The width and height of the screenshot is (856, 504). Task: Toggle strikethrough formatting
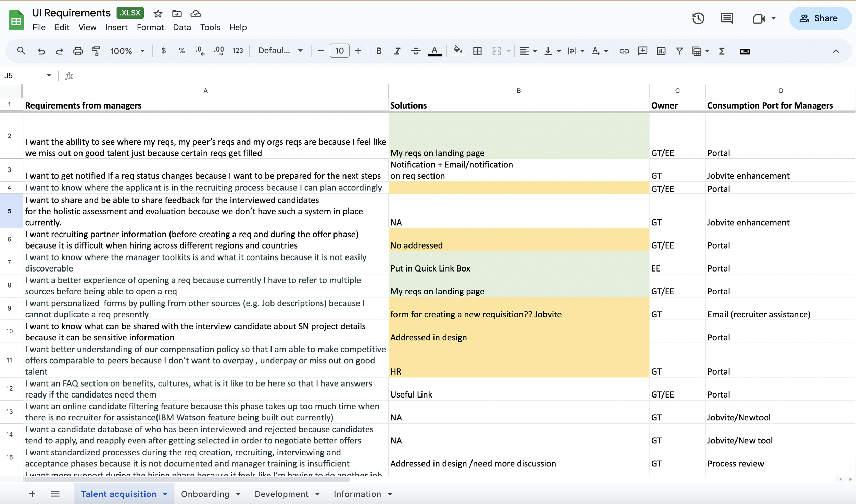click(x=416, y=51)
